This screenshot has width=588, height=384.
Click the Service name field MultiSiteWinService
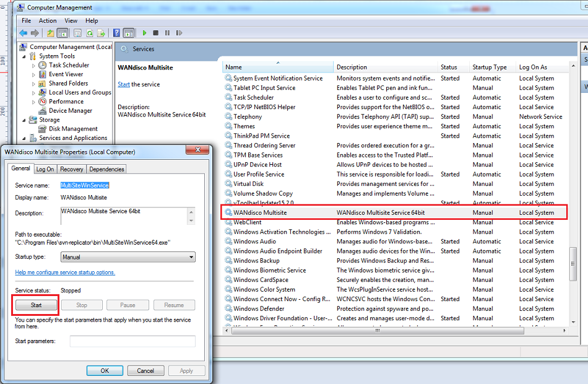pyautogui.click(x=85, y=185)
